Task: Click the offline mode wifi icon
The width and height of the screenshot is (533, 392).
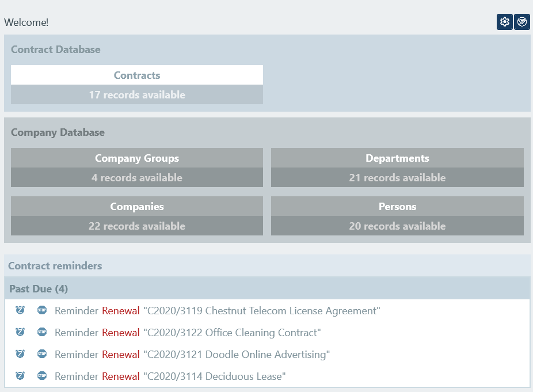Action: 522,22
